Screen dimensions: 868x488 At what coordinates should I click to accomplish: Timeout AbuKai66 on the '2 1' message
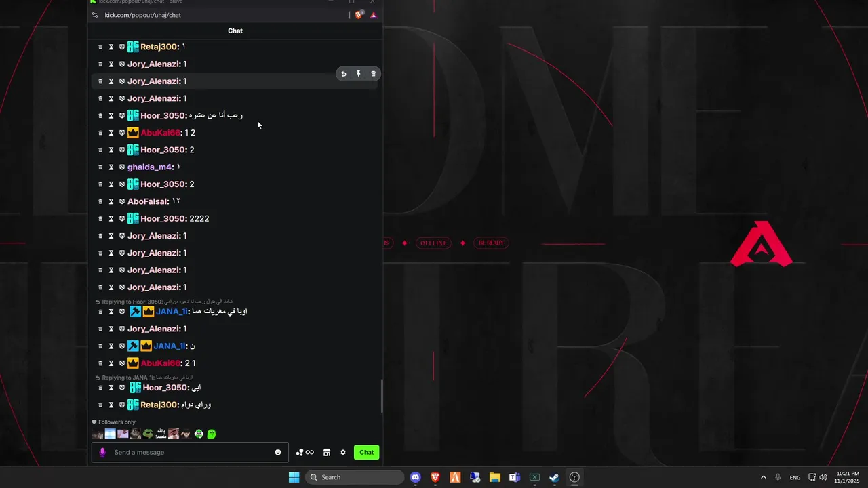tap(111, 363)
